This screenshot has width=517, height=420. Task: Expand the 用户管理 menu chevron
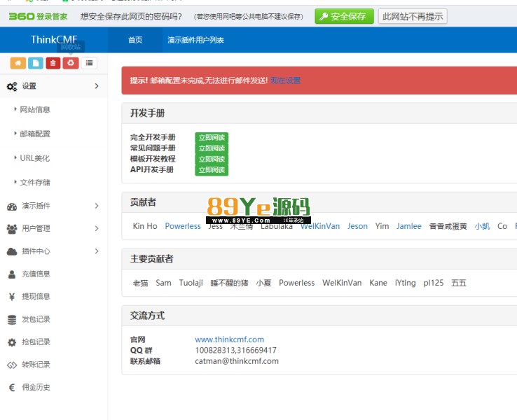(x=97, y=229)
